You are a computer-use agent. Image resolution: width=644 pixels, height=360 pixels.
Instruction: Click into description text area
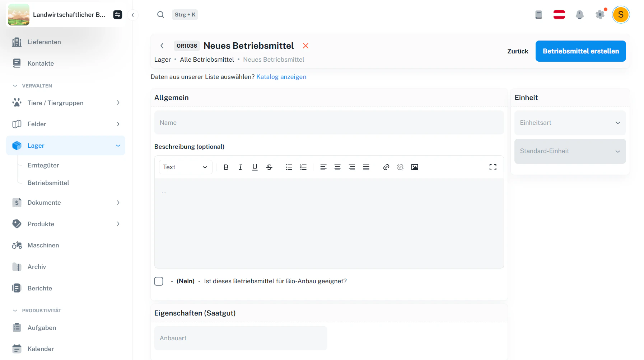coord(329,223)
